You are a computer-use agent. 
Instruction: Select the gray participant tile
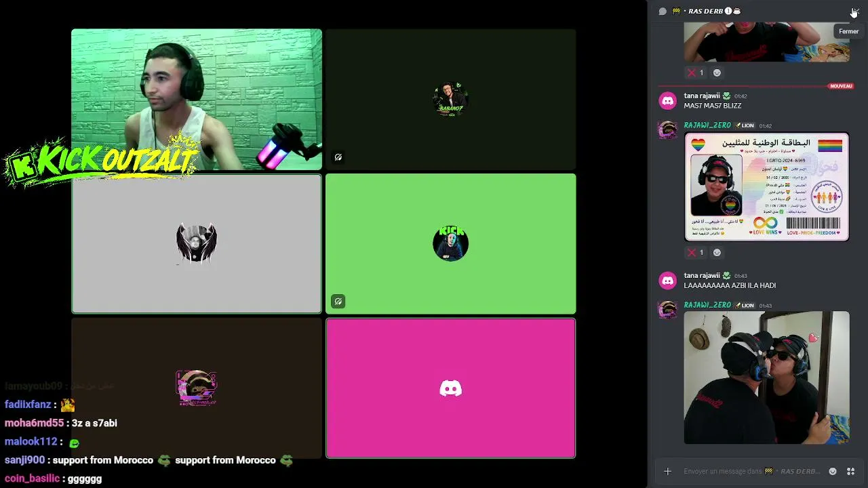click(197, 244)
